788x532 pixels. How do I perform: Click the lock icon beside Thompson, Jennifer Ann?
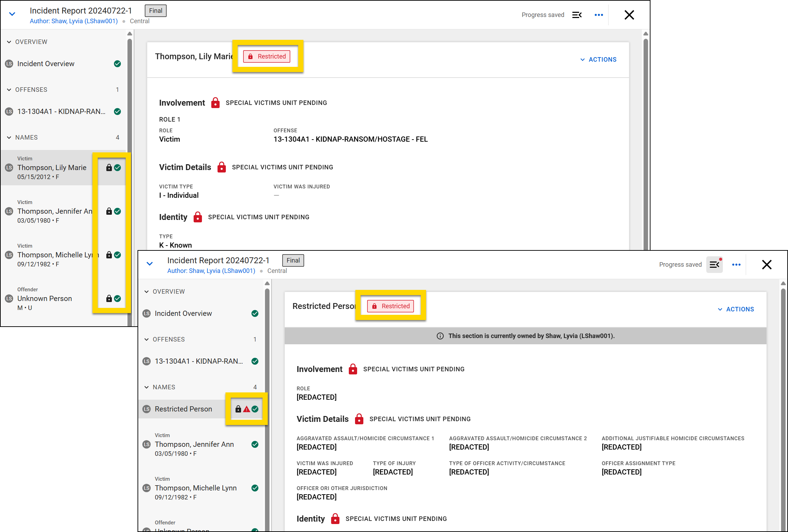[109, 211]
